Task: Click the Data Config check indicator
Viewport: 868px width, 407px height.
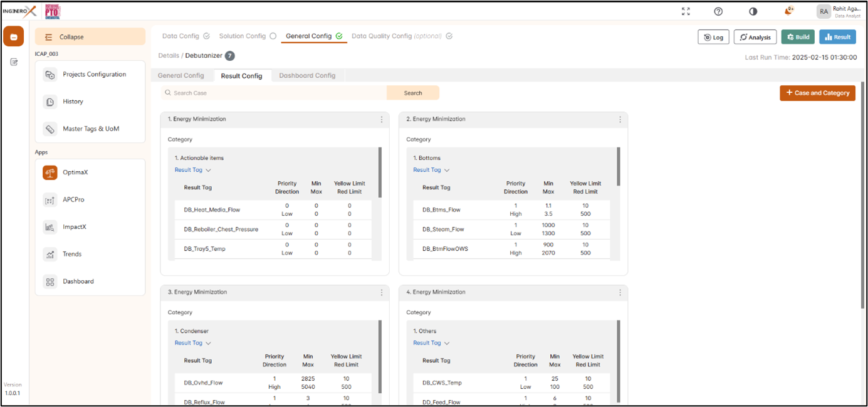Action: click(206, 36)
